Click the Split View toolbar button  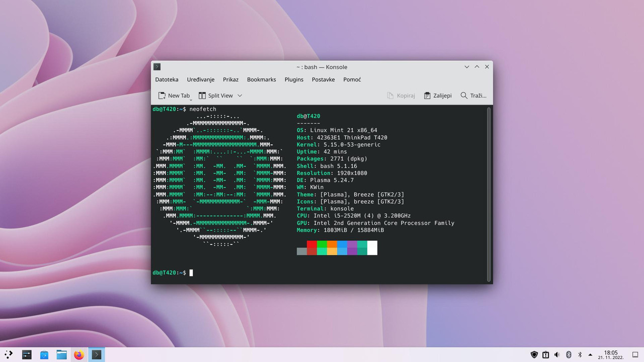(216, 96)
